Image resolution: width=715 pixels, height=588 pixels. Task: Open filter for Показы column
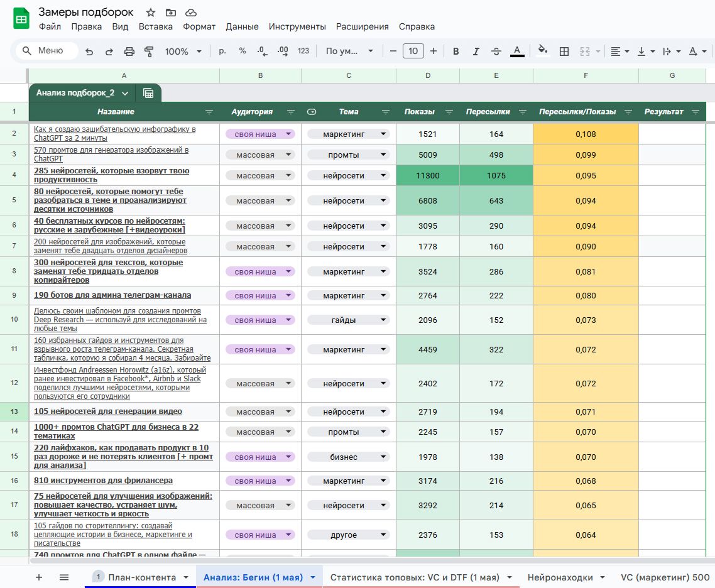[449, 112]
